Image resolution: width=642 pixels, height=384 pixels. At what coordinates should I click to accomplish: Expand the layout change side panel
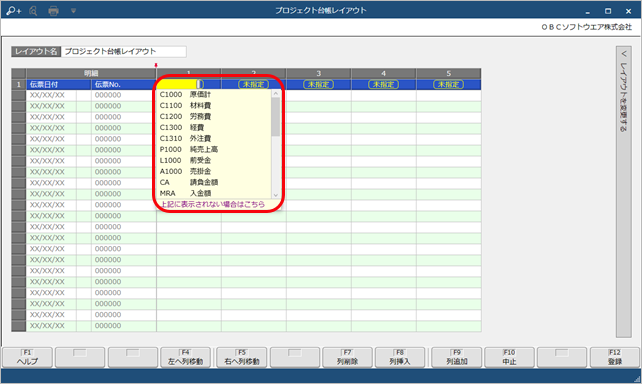click(x=624, y=192)
